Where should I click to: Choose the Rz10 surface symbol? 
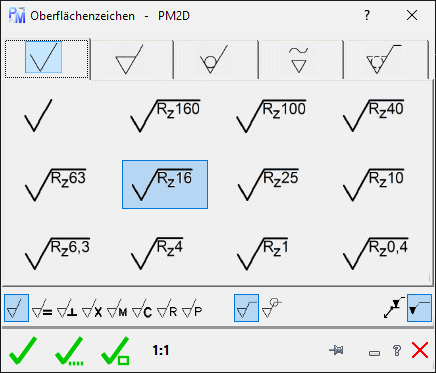pyautogui.click(x=374, y=184)
